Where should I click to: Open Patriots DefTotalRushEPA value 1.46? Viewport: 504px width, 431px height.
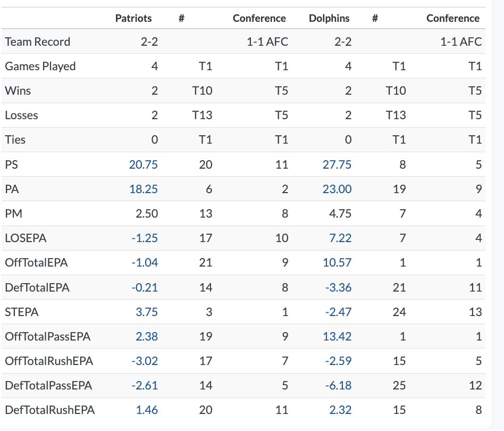tap(147, 410)
